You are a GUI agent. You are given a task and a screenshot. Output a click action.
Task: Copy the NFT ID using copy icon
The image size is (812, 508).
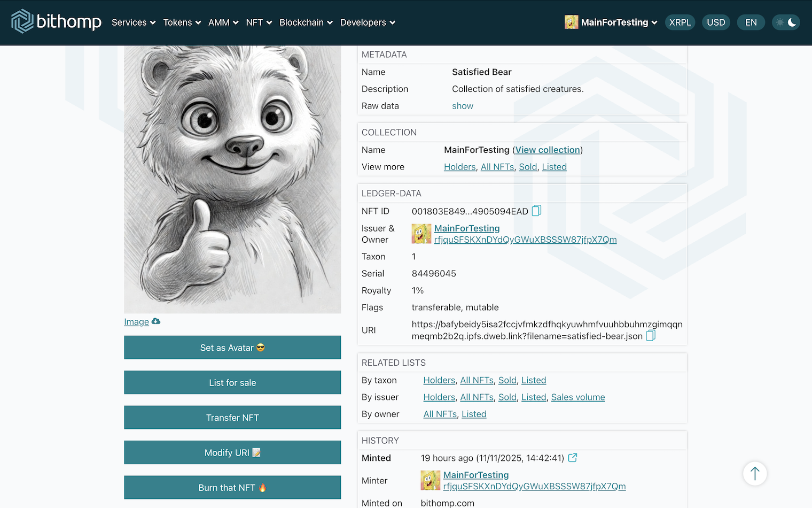[x=536, y=211]
